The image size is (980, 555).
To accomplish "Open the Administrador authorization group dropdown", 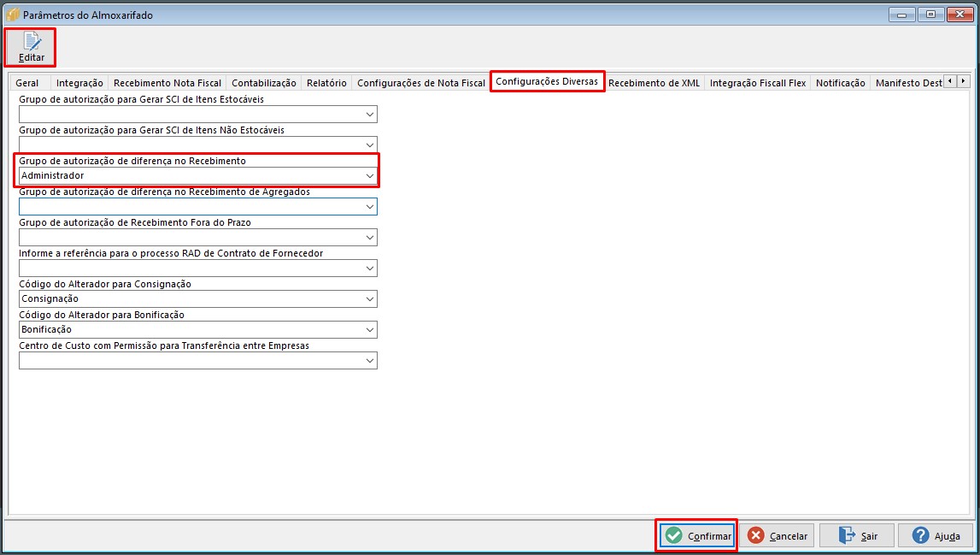I will coord(369,176).
